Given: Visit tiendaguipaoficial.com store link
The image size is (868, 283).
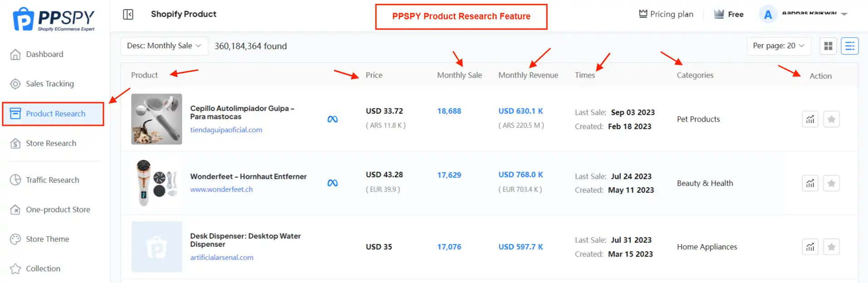Looking at the screenshot, I should click(x=226, y=130).
